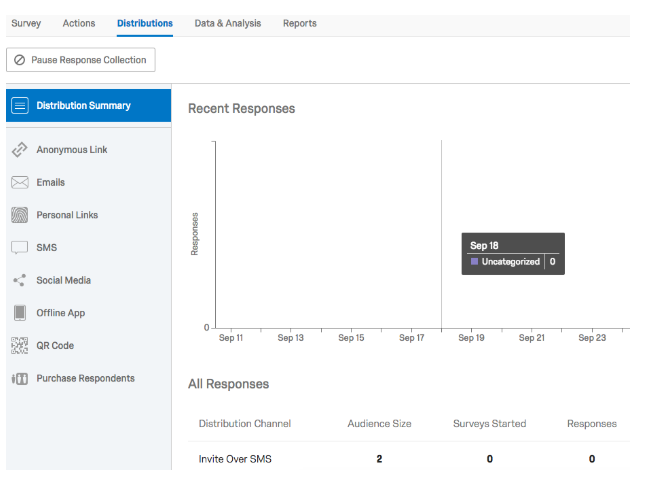Image resolution: width=665 pixels, height=485 pixels.
Task: Click the Purchase Respondents people icon
Action: pyautogui.click(x=20, y=378)
